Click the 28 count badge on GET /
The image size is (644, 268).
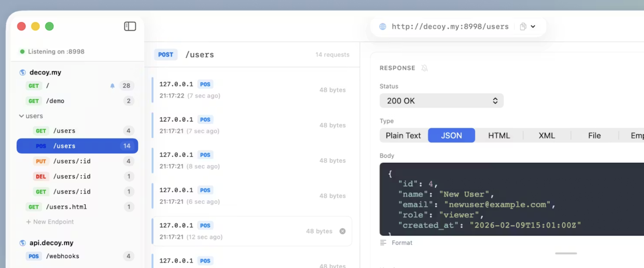[x=127, y=86]
